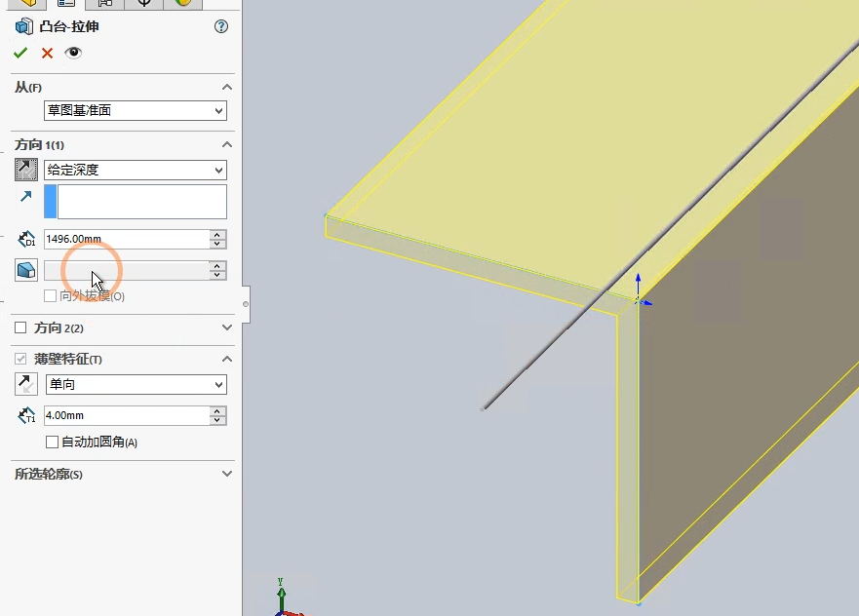The height and width of the screenshot is (616, 859).
Task: Enable the 方向2 checkbox
Action: tap(20, 328)
